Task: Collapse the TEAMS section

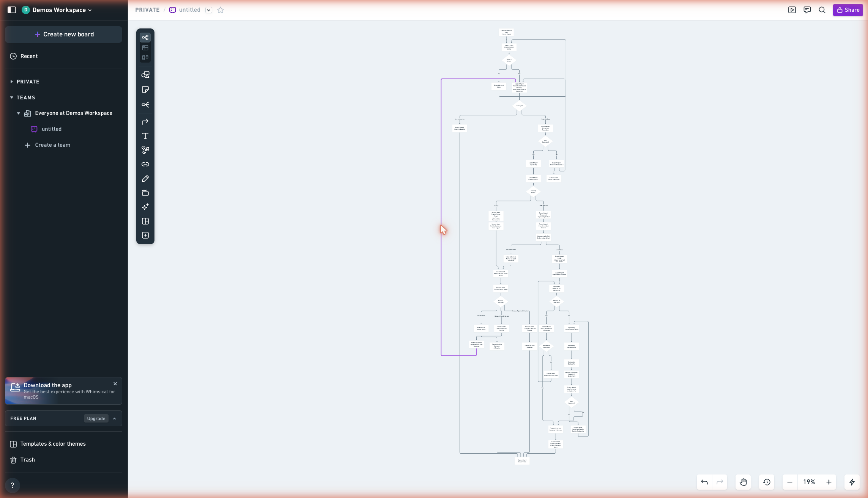Action: [x=12, y=97]
